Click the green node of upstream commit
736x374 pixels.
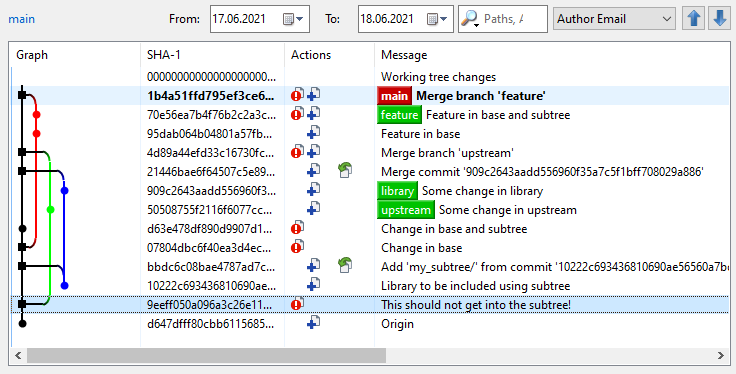pyautogui.click(x=51, y=209)
